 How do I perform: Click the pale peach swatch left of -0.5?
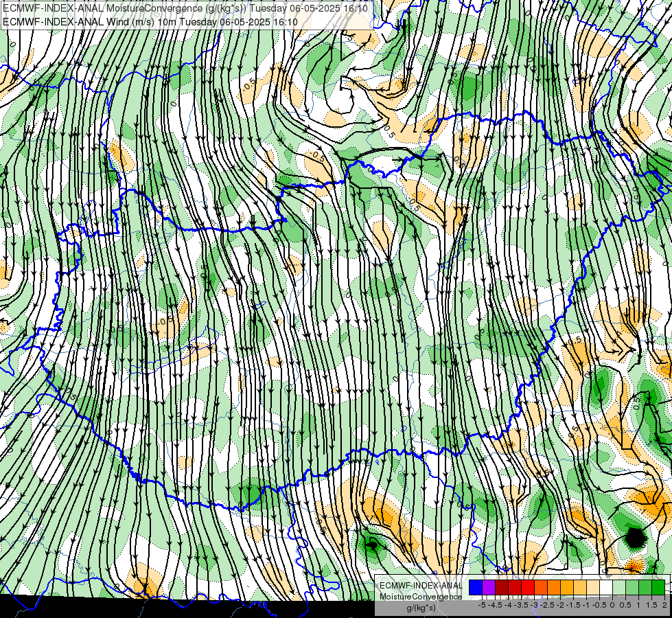click(593, 588)
